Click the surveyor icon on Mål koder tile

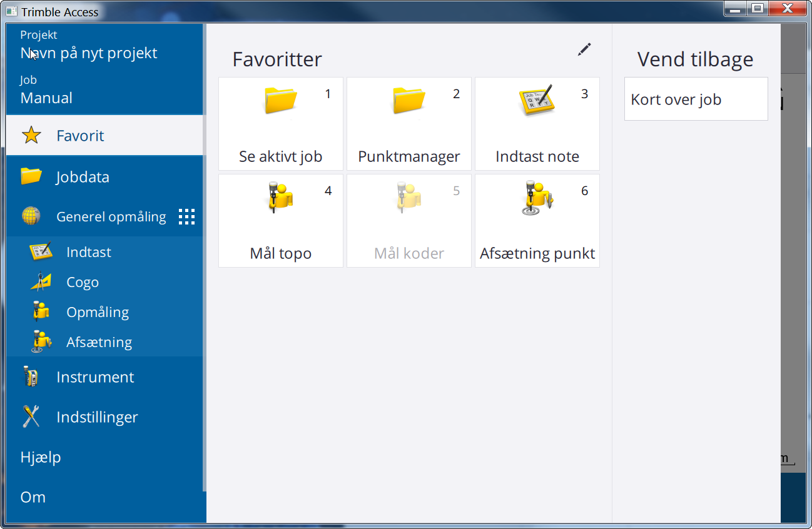(409, 197)
